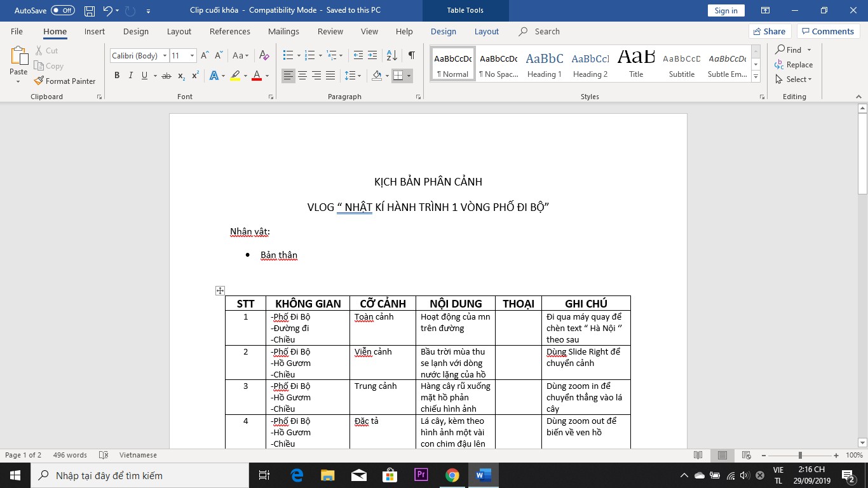
Task: Apply strikethrough to text
Action: point(166,76)
